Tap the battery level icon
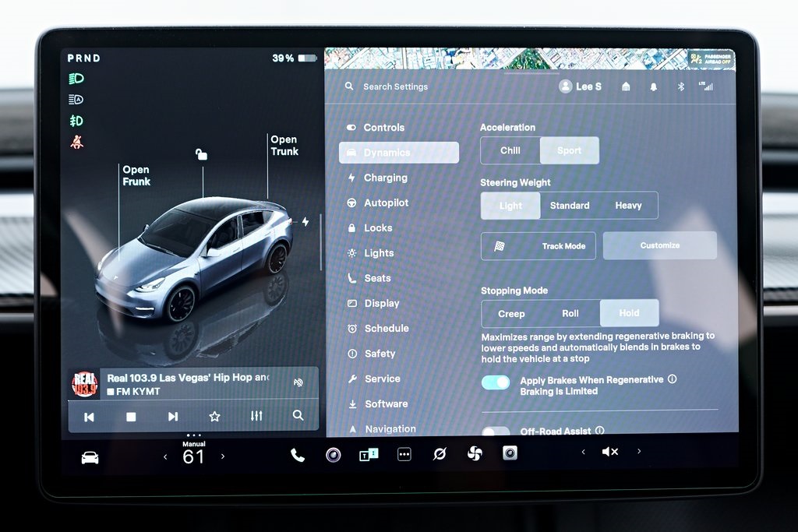 [307, 58]
